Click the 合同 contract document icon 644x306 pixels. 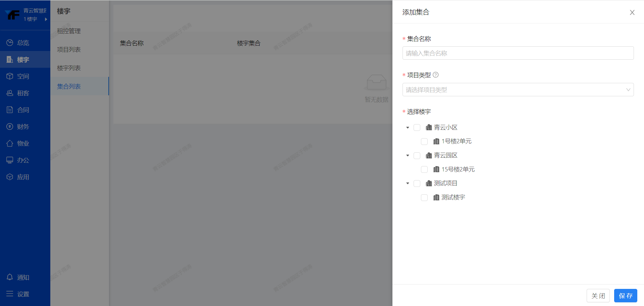pos(10,110)
